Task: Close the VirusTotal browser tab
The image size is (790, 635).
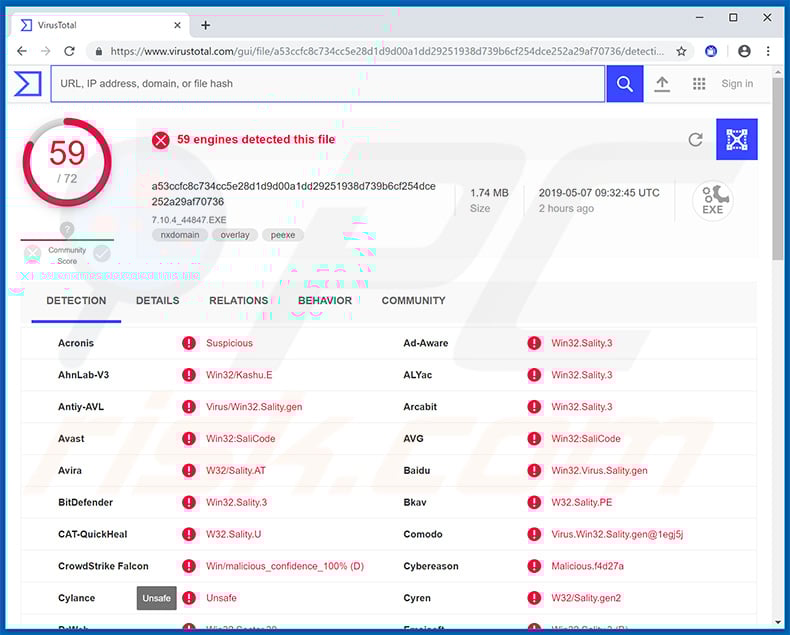Action: click(x=177, y=25)
